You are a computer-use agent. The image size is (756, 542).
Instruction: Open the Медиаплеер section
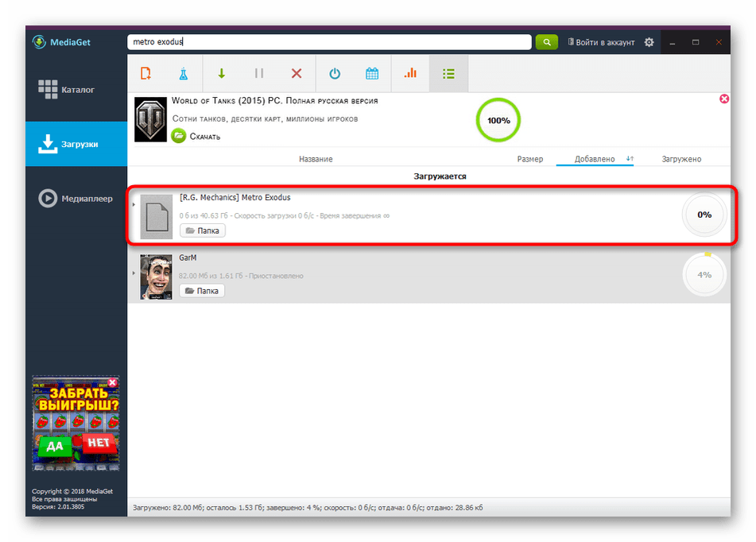[x=76, y=198]
